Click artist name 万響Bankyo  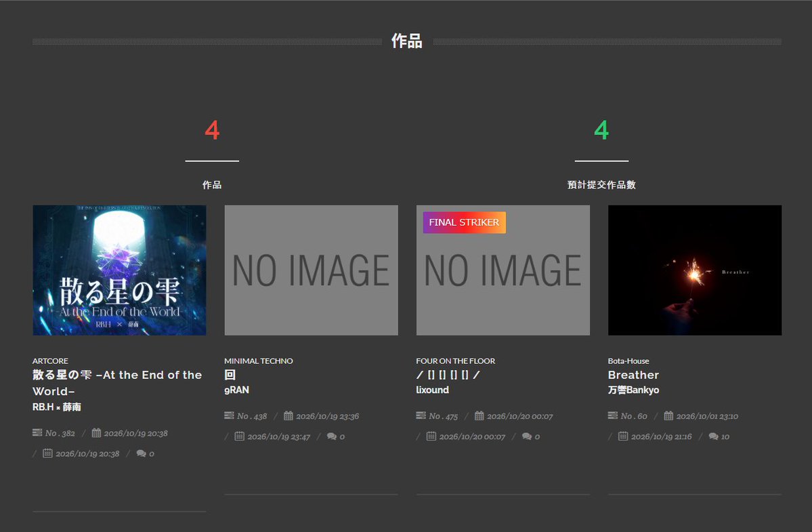click(x=633, y=390)
